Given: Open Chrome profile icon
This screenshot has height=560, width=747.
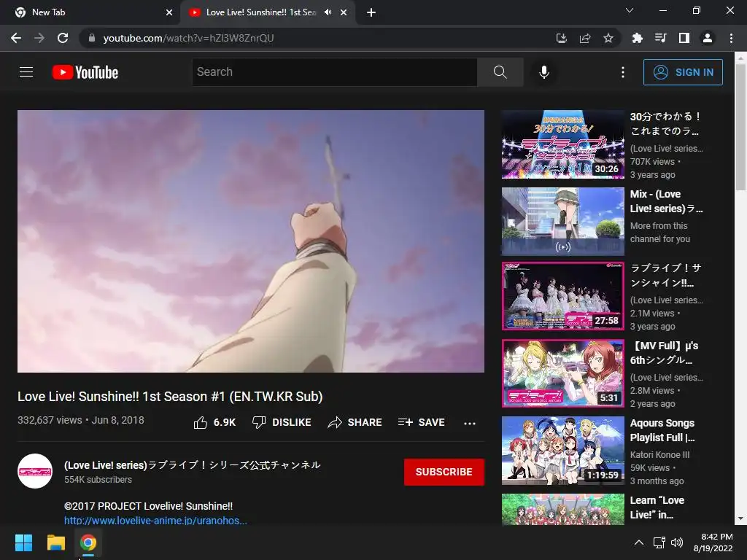Looking at the screenshot, I should point(708,38).
